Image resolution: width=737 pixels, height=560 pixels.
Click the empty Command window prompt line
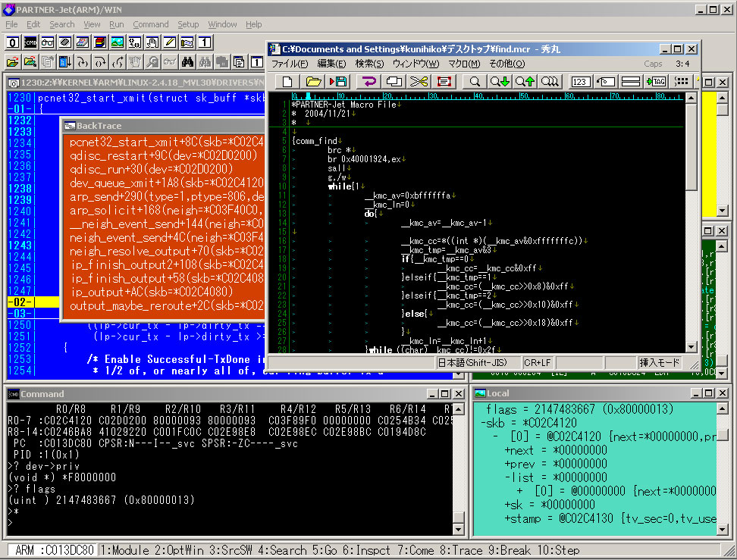tap(230, 522)
